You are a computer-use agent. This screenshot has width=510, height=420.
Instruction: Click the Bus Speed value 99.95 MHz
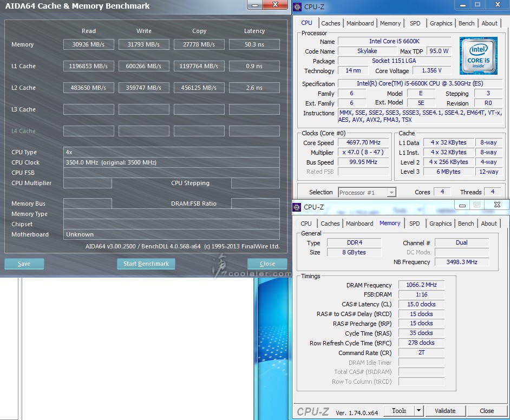[363, 162]
